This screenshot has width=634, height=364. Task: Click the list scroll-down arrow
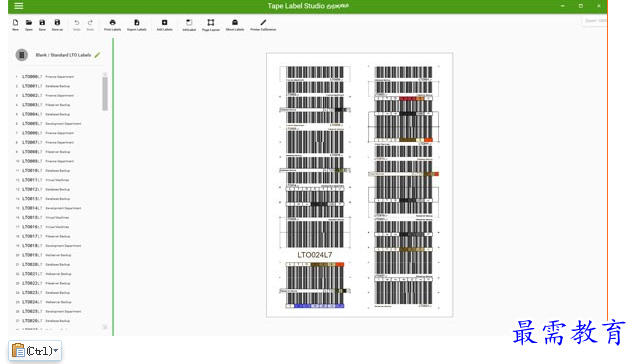click(105, 327)
